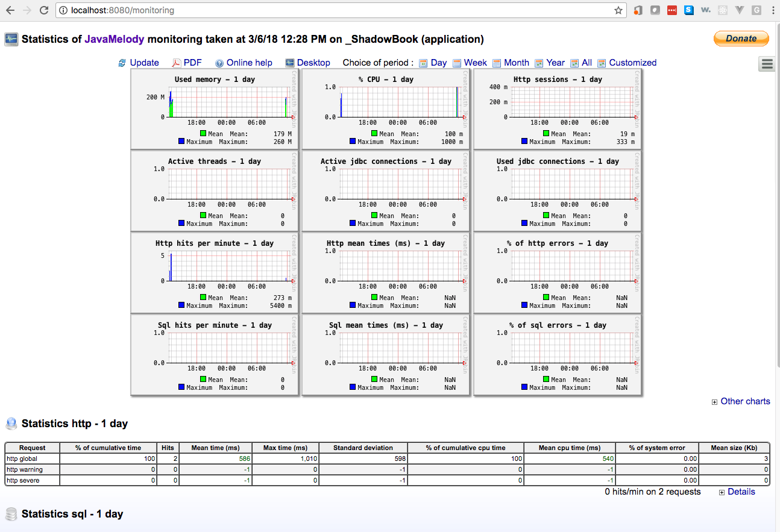Open the Http sessions chart
Viewport: 780px width, 532px height.
558,108
